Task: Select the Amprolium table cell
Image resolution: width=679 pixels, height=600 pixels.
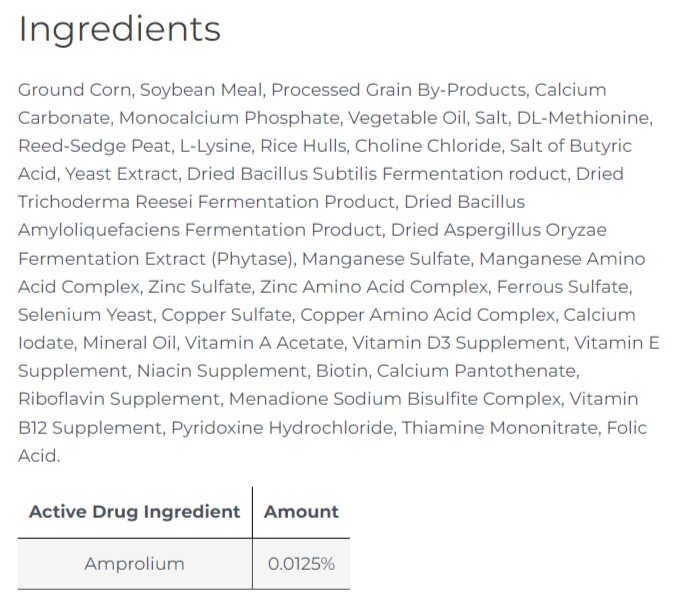Action: tap(135, 564)
